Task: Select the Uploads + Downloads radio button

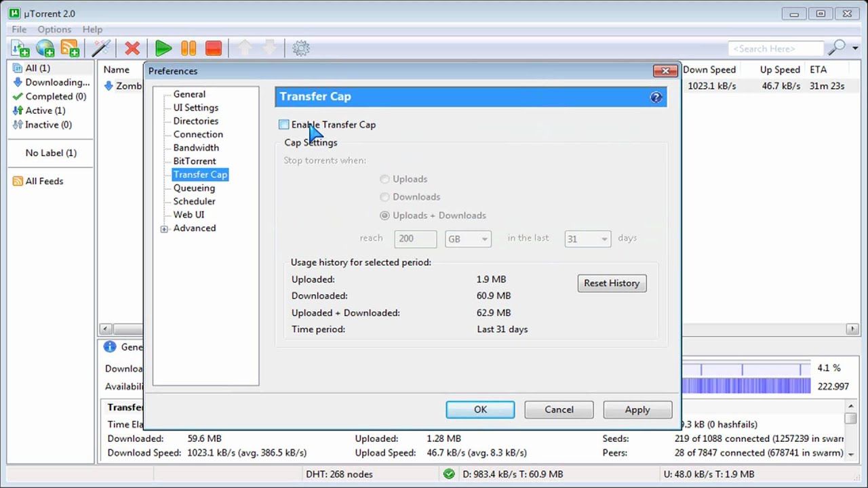Action: click(384, 216)
